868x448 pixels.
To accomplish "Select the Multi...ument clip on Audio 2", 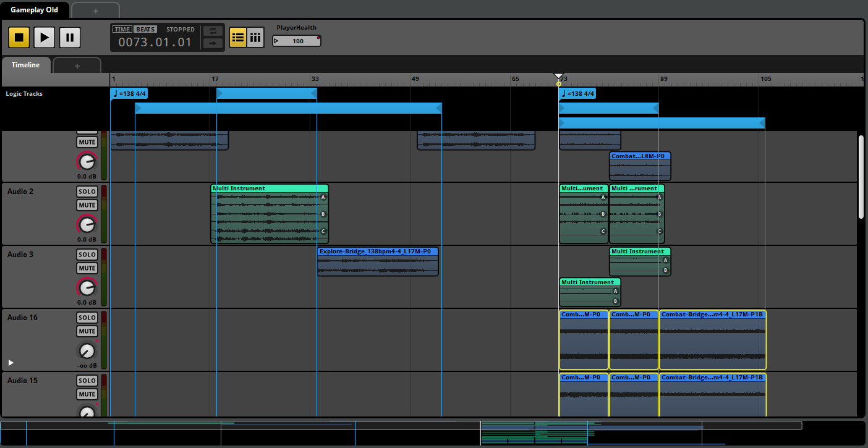I will (584, 214).
